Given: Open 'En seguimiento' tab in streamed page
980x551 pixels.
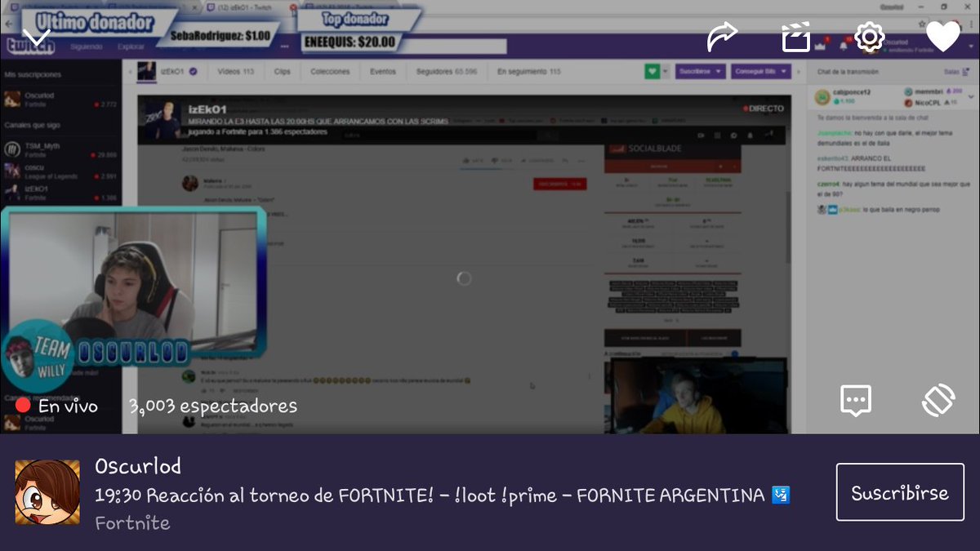Looking at the screenshot, I should click(x=529, y=72).
